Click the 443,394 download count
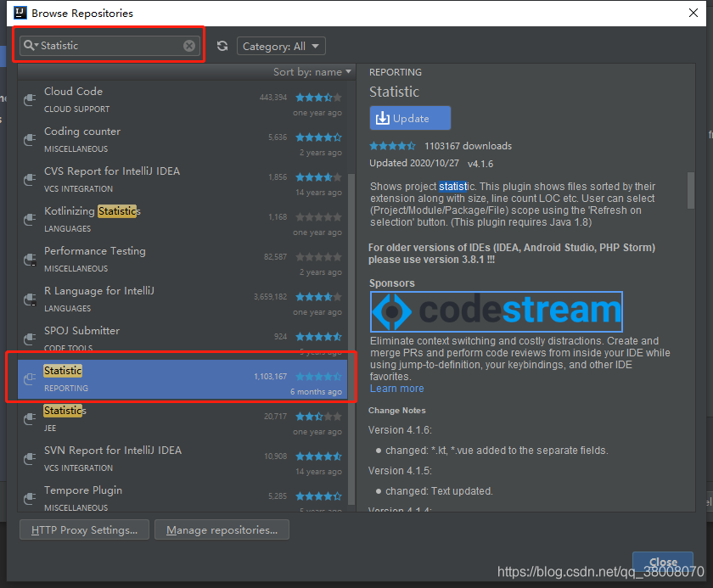 click(273, 98)
